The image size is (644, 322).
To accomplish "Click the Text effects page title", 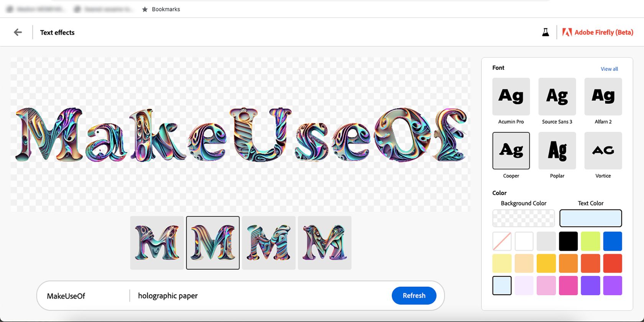I will tap(58, 33).
